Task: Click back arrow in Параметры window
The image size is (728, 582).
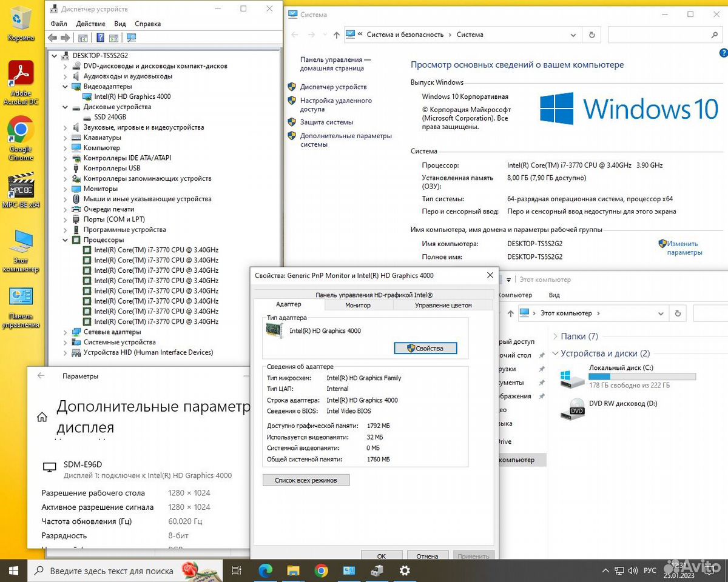Action: pos(41,376)
